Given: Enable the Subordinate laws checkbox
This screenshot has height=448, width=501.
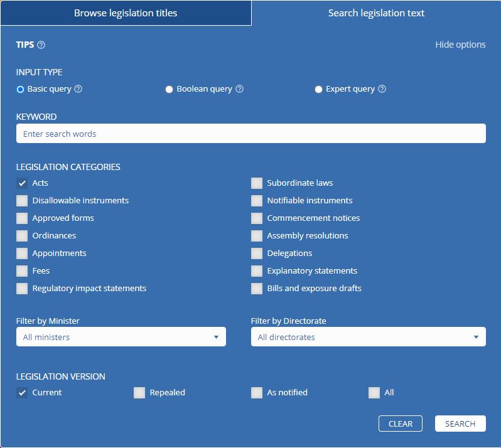Looking at the screenshot, I should [x=257, y=183].
